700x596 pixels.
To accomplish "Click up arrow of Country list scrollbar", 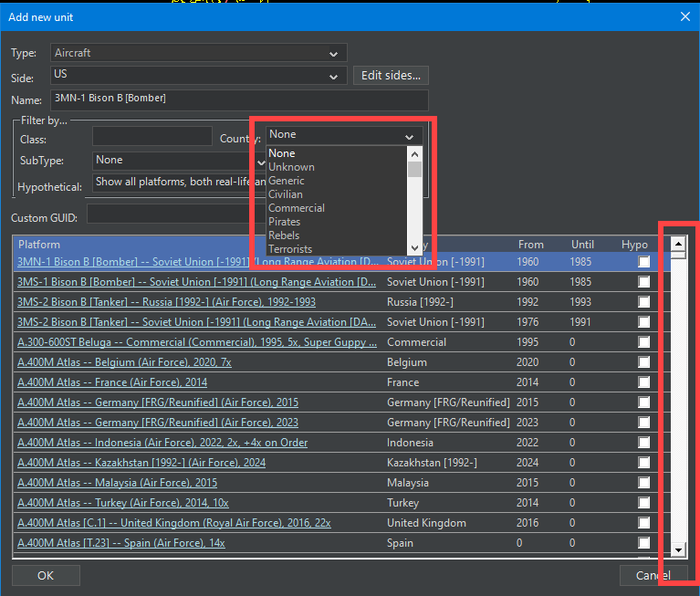I will (414, 154).
